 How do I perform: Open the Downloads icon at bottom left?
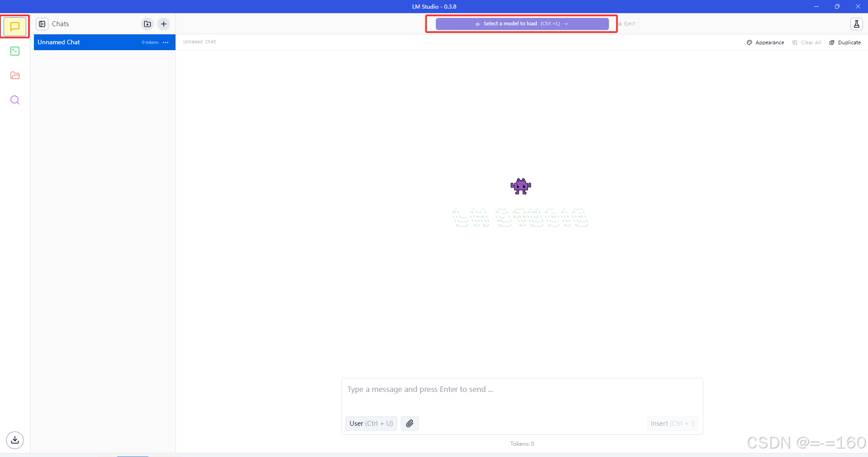click(x=15, y=440)
